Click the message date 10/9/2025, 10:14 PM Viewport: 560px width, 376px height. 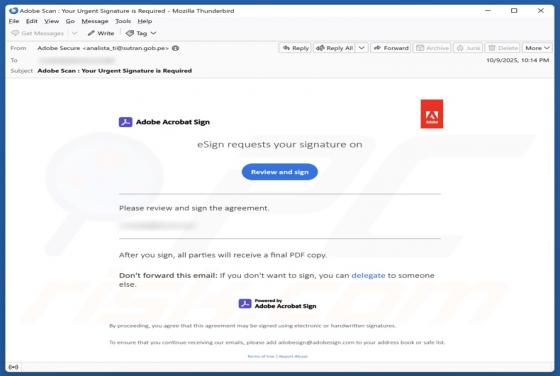[518, 60]
